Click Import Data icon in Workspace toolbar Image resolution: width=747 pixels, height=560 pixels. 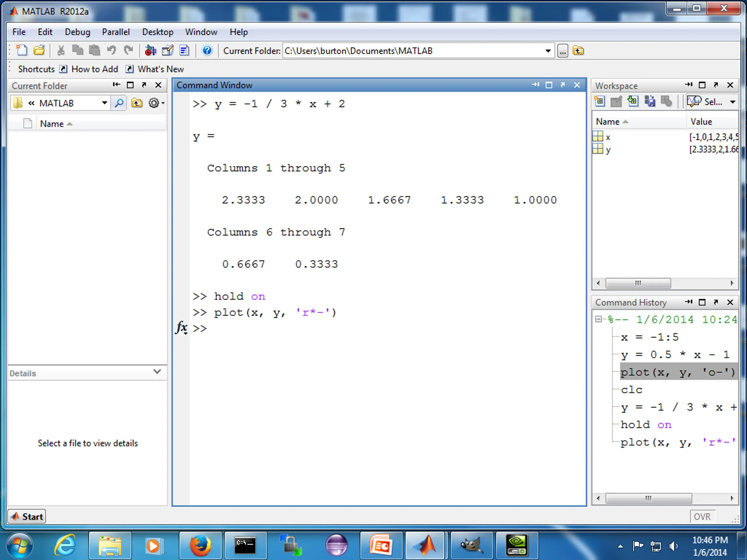(633, 101)
